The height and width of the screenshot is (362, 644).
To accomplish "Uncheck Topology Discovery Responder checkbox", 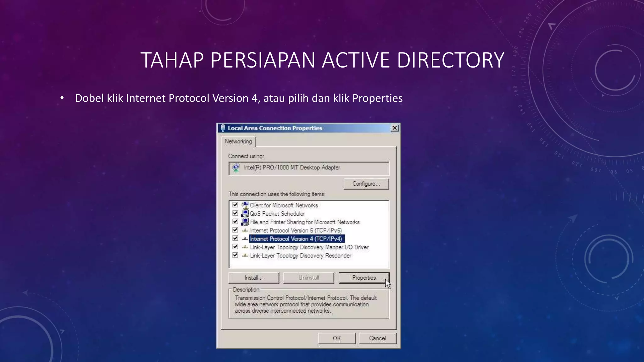I will [235, 255].
